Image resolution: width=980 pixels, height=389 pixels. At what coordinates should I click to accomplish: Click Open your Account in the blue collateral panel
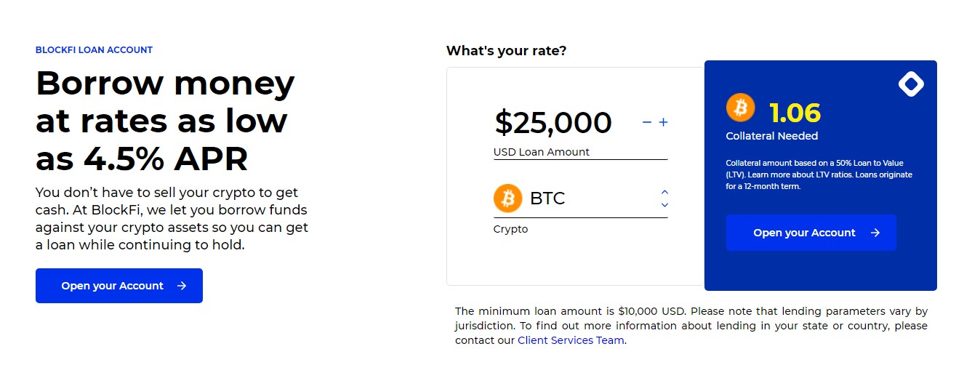click(811, 233)
